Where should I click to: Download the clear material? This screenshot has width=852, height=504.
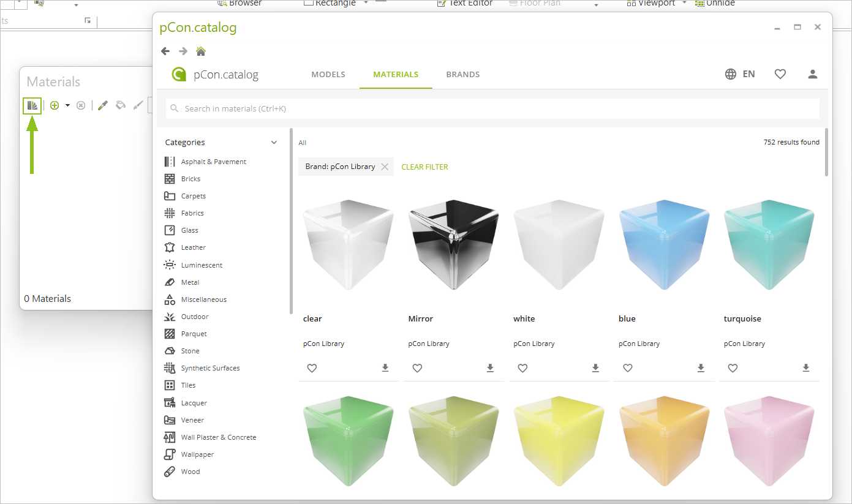pyautogui.click(x=385, y=368)
